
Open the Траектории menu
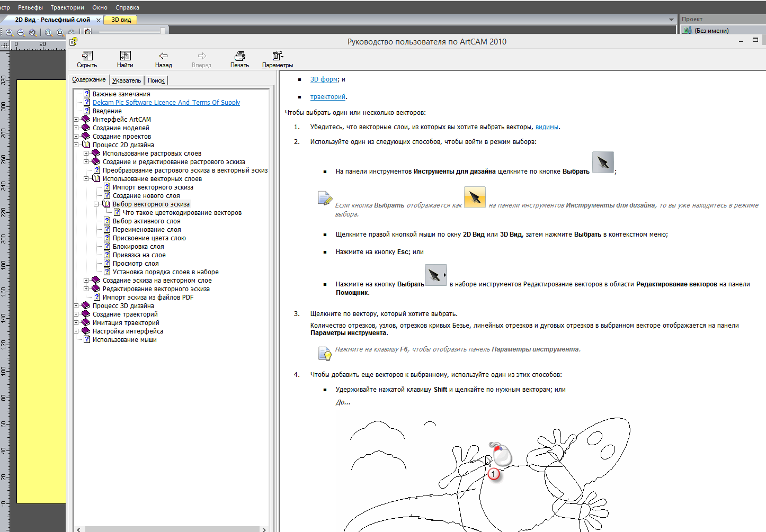67,7
